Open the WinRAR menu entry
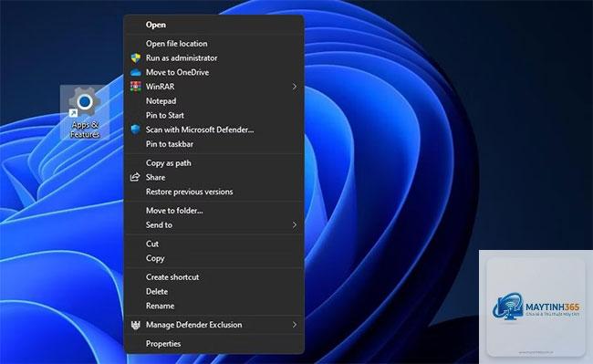 pos(214,87)
